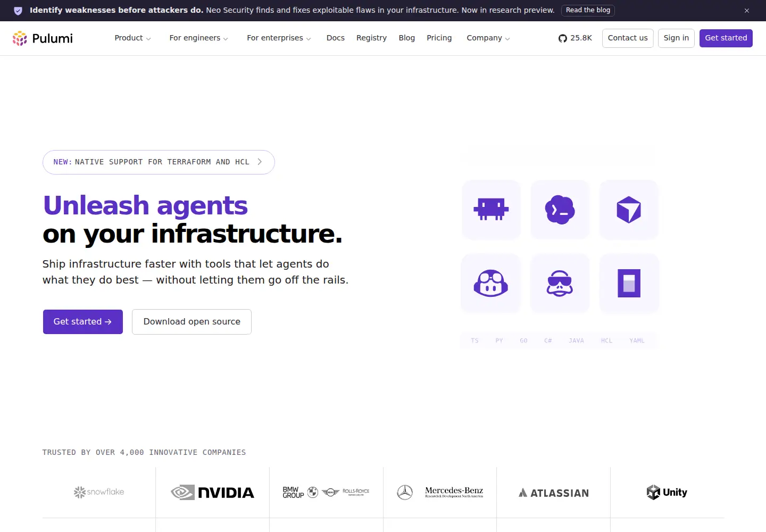Select the pixel robot agent tile
The height and width of the screenshot is (532, 766).
coord(491,210)
